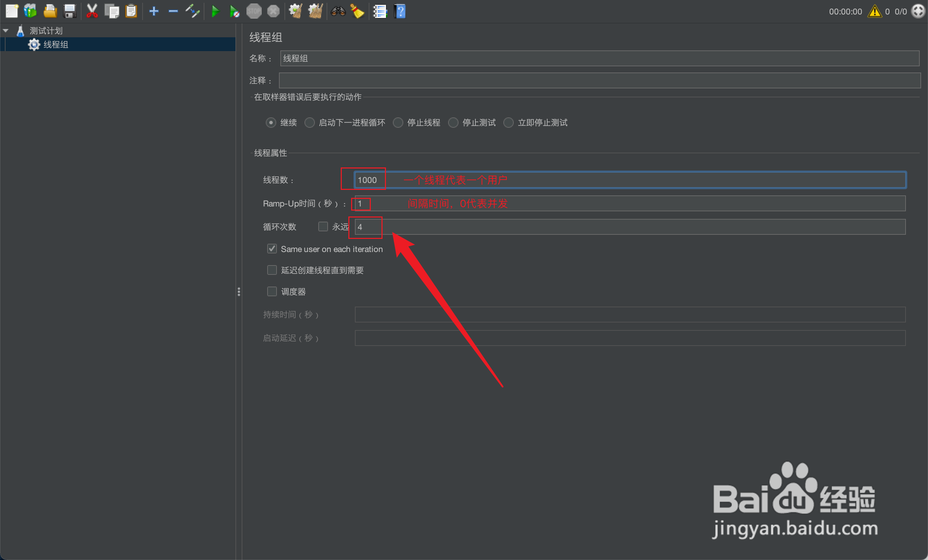This screenshot has height=560, width=928.
Task: Click the Function Helper list icon
Action: coord(380,11)
